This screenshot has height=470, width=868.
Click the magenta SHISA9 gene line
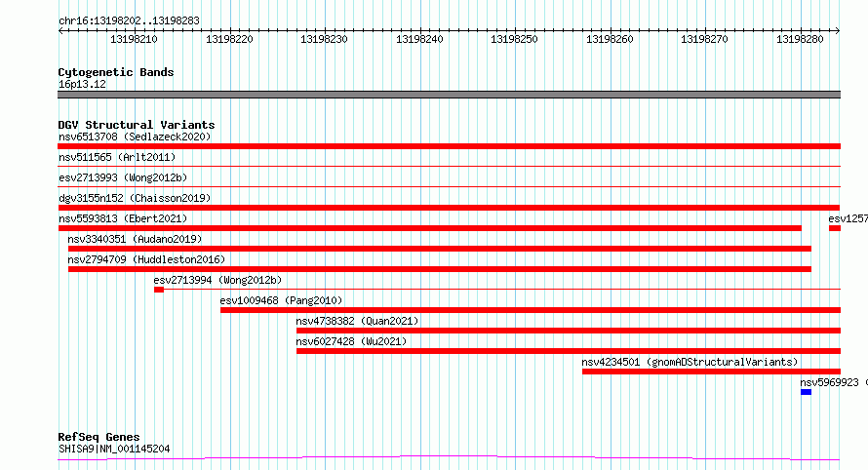point(449,457)
